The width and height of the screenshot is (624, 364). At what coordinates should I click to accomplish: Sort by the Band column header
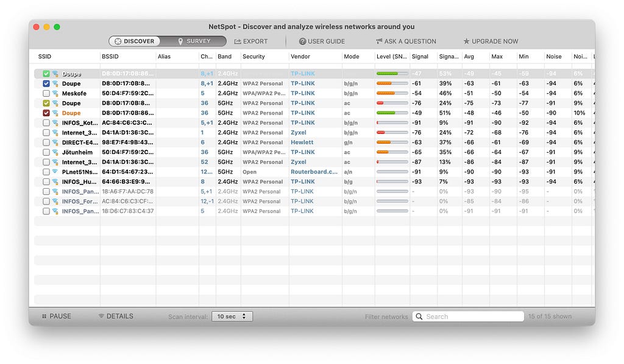click(x=224, y=57)
